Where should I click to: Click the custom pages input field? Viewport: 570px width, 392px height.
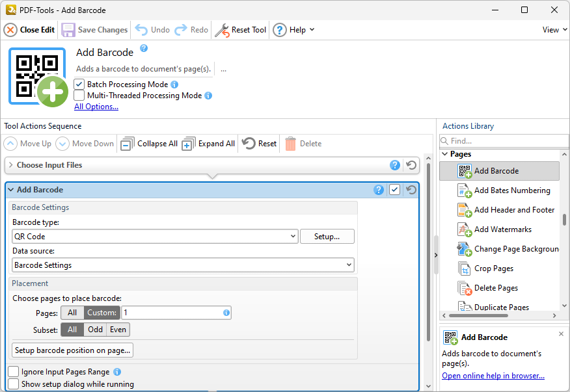click(x=176, y=313)
